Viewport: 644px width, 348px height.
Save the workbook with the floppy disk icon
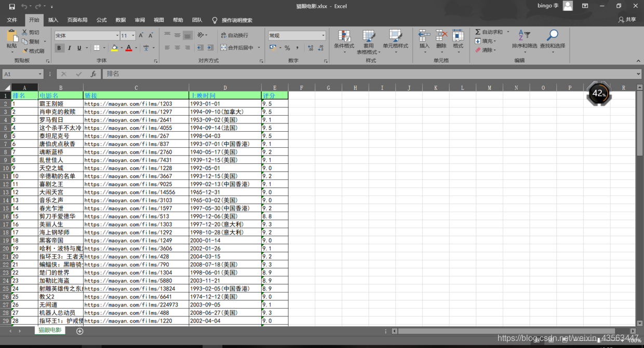tap(12, 6)
